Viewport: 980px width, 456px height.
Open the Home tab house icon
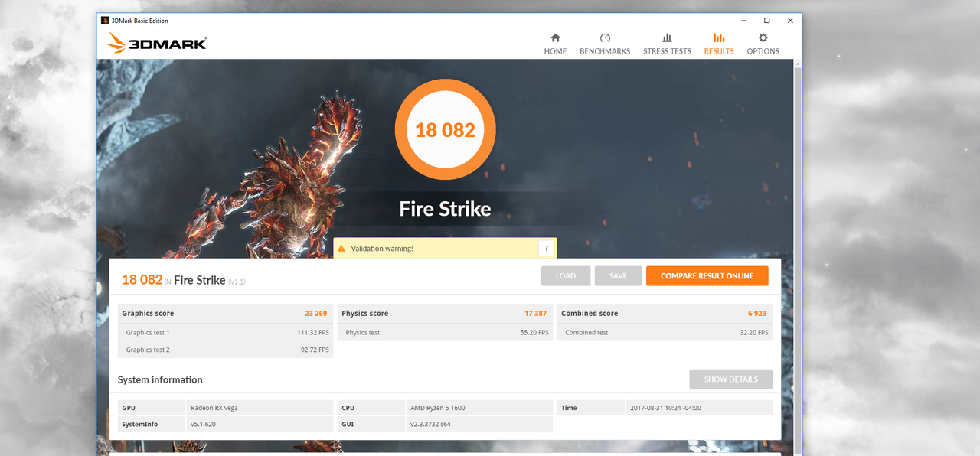tap(555, 37)
